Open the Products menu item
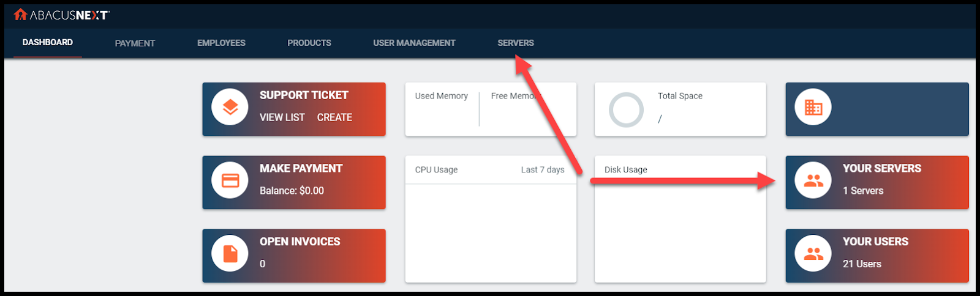The height and width of the screenshot is (296, 980). 309,43
